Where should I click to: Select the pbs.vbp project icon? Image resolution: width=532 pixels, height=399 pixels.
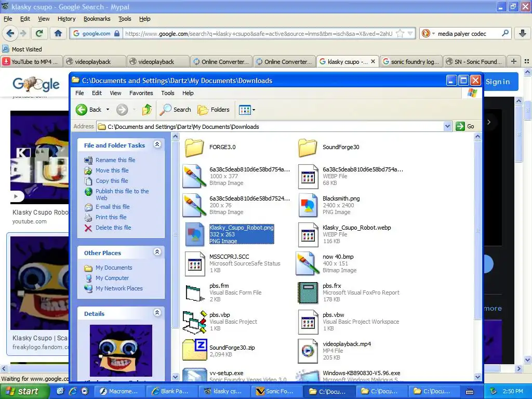pos(194,322)
